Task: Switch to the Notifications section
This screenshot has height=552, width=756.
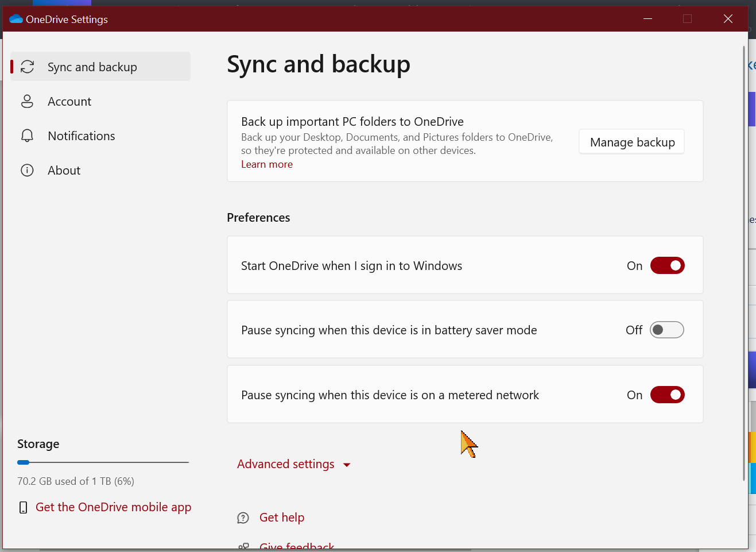Action: click(81, 136)
